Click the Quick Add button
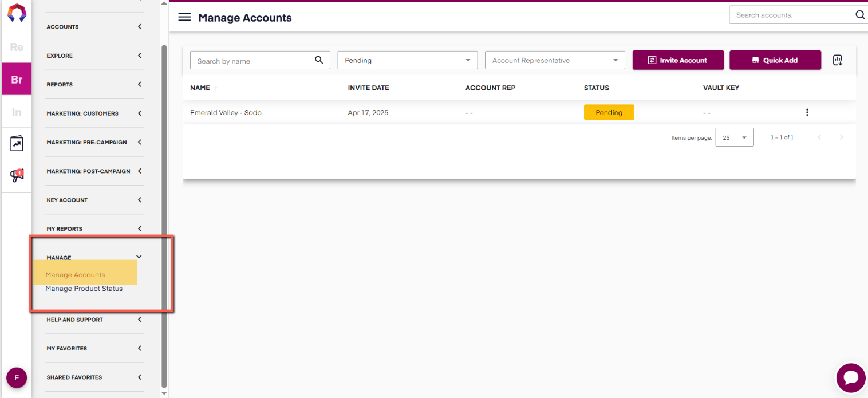Viewport: 868px width, 398px height. 775,60
